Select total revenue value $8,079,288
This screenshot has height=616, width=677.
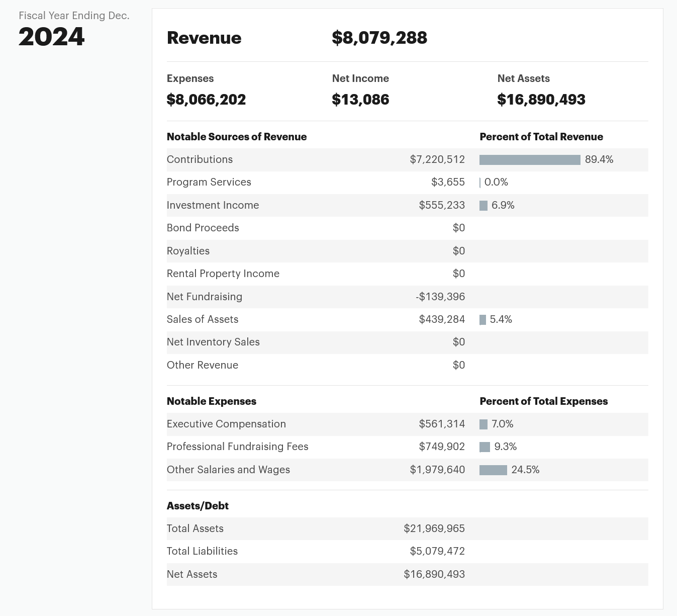[x=379, y=38]
